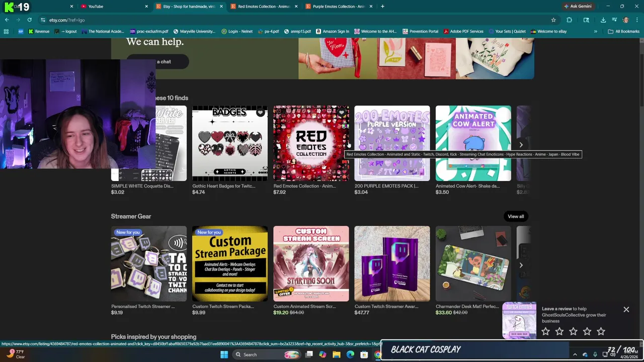Viewport: 644px width, 362px height.
Task: Open the Welcome to eBay bookmark
Action: tap(548, 31)
